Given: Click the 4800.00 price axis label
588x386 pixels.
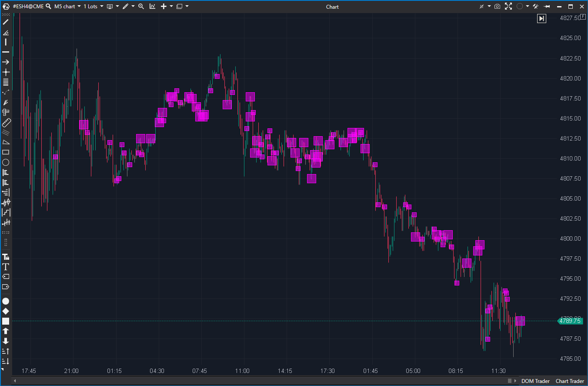Looking at the screenshot, I should [571, 238].
